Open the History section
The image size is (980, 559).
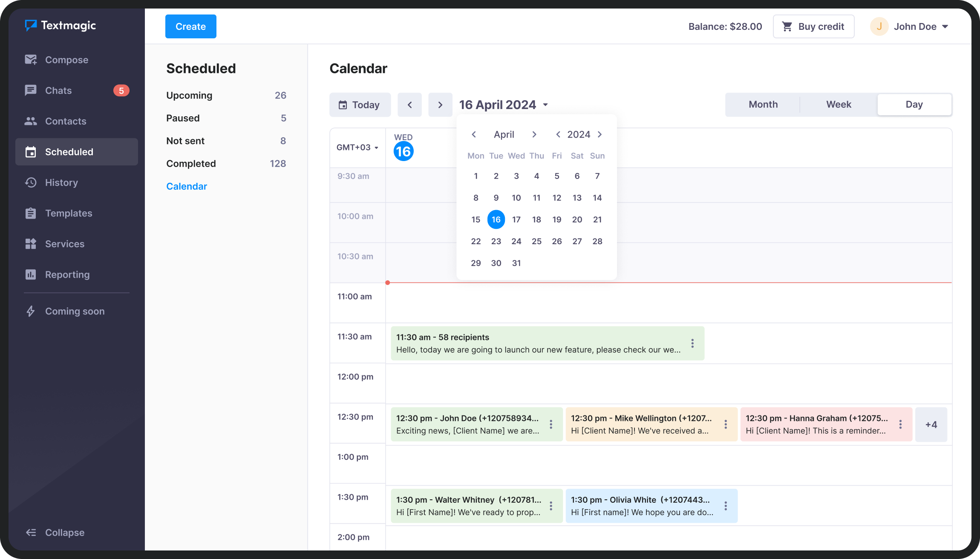pos(62,182)
